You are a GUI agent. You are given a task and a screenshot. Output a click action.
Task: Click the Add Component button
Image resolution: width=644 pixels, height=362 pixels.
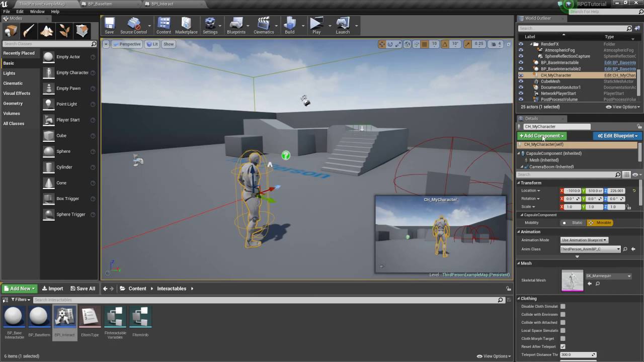tap(541, 136)
